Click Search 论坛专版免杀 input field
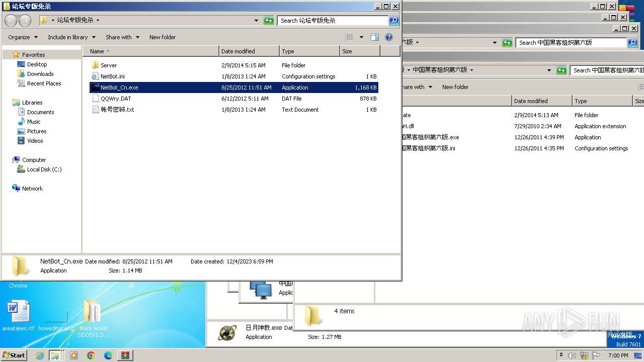644x362 pixels. (333, 21)
